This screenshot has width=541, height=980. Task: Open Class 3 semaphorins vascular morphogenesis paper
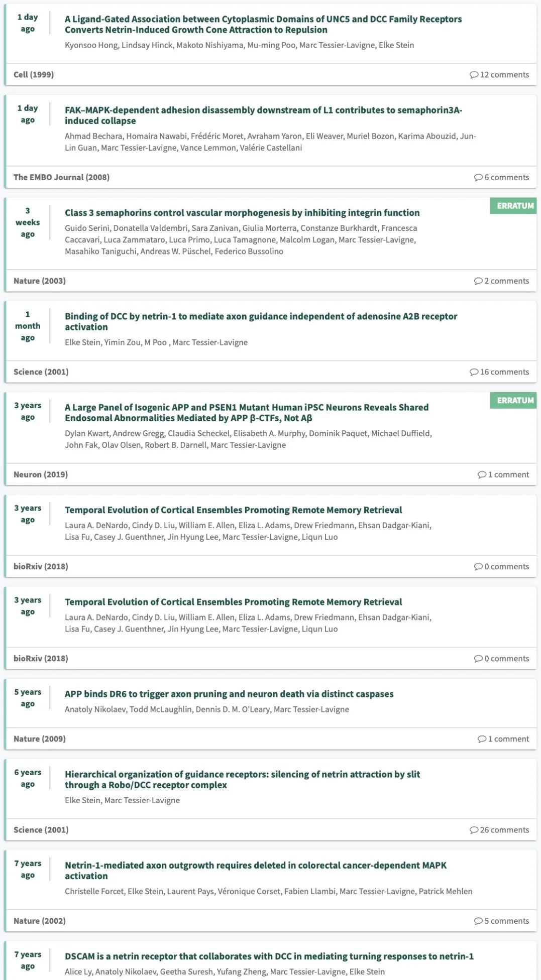point(242,213)
